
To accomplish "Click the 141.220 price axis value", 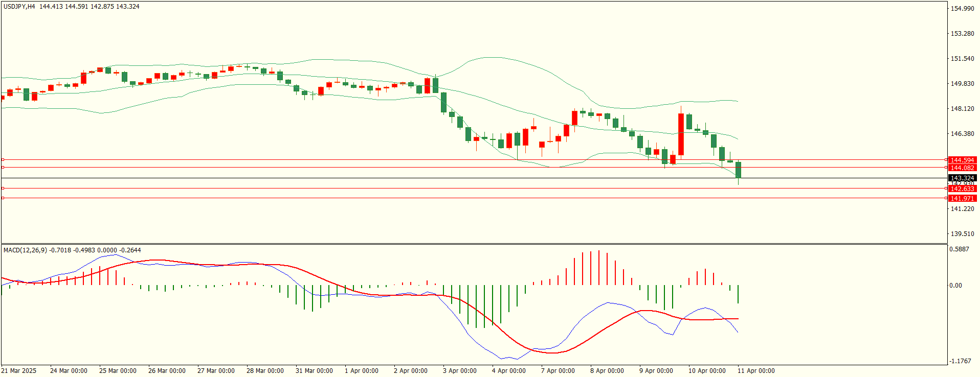I will (x=962, y=209).
